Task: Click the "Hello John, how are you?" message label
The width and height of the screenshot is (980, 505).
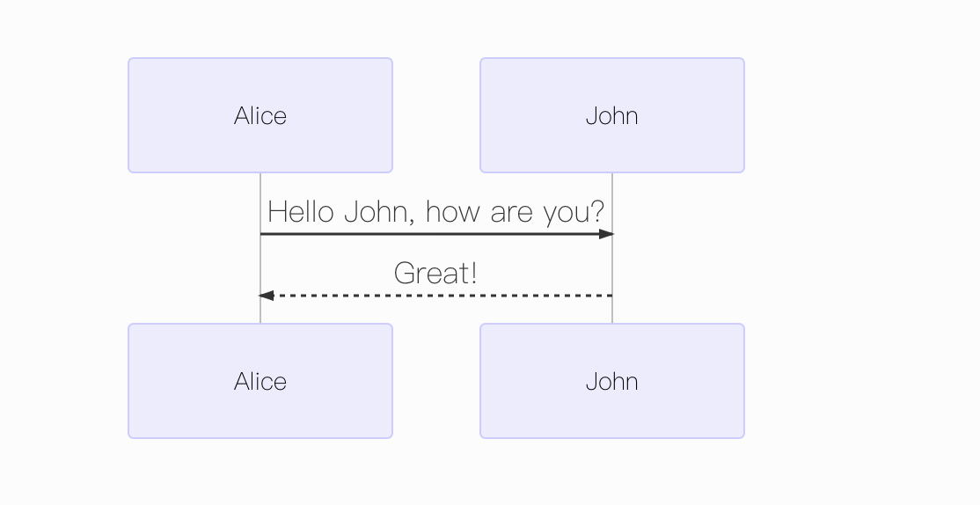Action: 436,212
